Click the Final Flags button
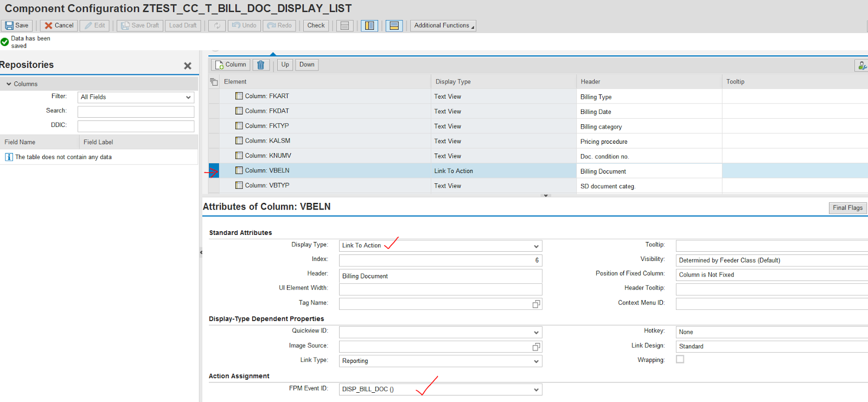 [x=847, y=208]
